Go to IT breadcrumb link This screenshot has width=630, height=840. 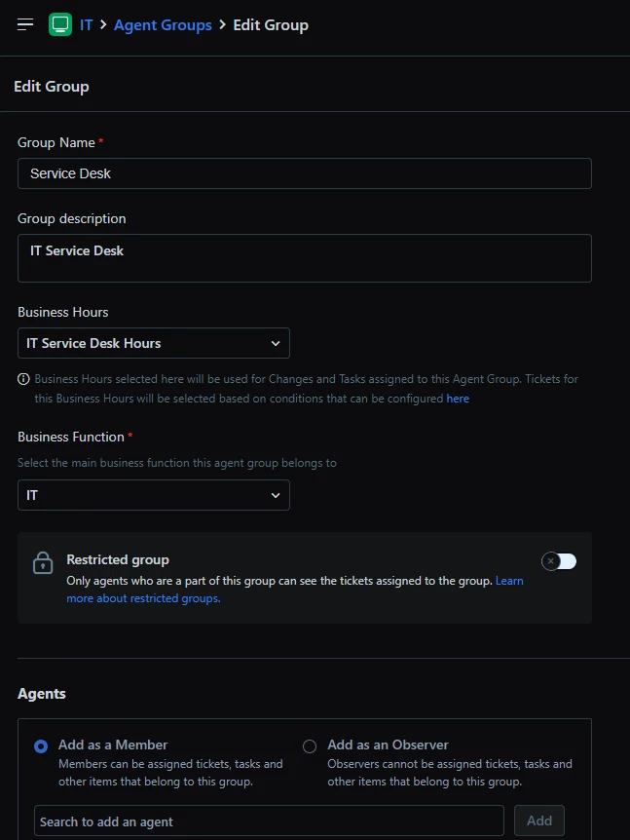[87, 25]
